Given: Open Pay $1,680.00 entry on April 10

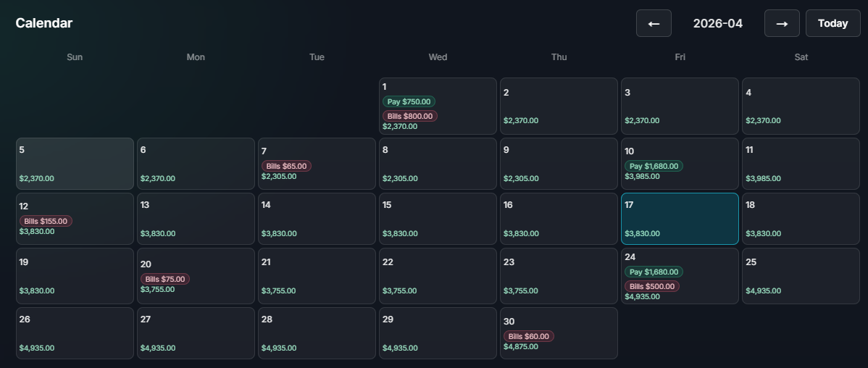Looking at the screenshot, I should coord(654,166).
